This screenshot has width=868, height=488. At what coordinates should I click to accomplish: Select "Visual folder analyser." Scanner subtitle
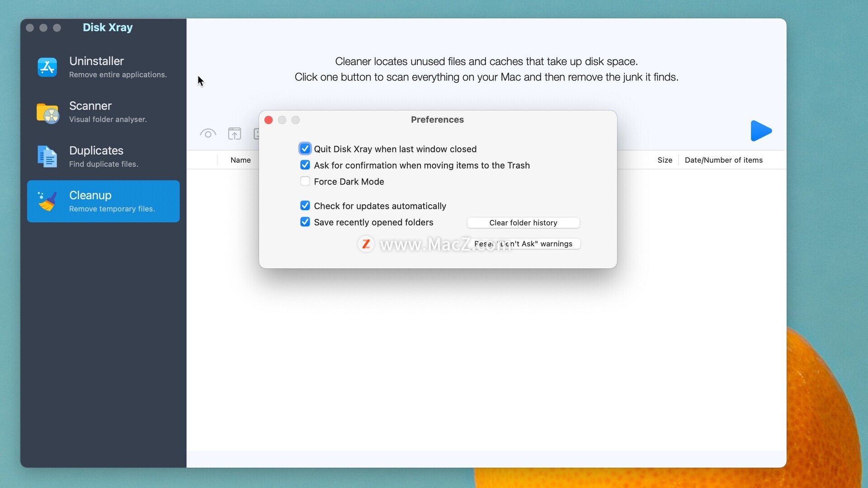pos(108,119)
